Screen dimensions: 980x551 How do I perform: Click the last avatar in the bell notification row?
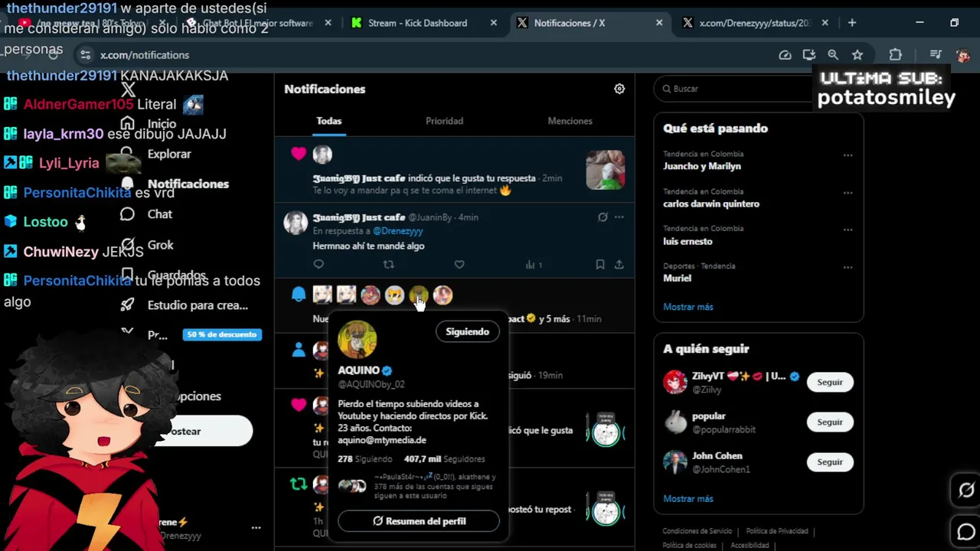443,295
